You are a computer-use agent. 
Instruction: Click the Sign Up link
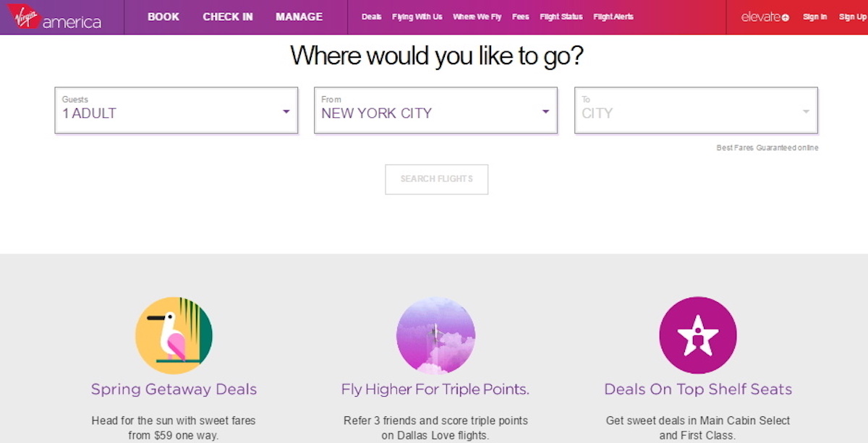pyautogui.click(x=852, y=17)
